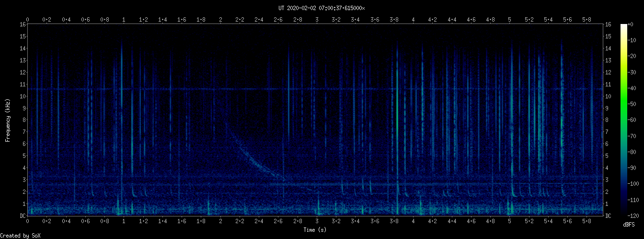Click the "dBFS" label under the color bar

pyautogui.click(x=630, y=225)
